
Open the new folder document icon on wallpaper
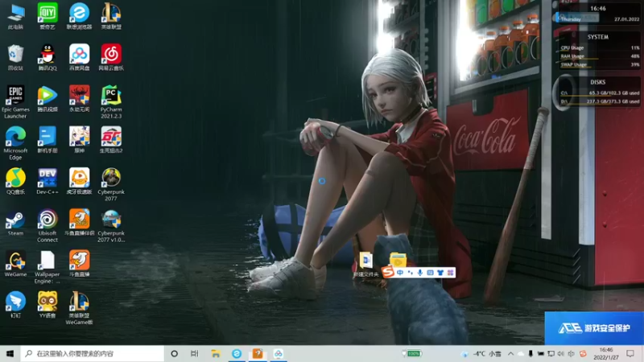[x=366, y=265]
